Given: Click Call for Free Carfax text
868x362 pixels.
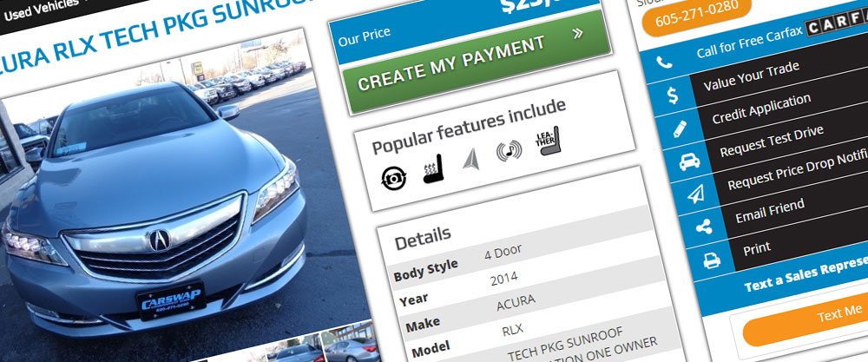Looking at the screenshot, I should 749,43.
